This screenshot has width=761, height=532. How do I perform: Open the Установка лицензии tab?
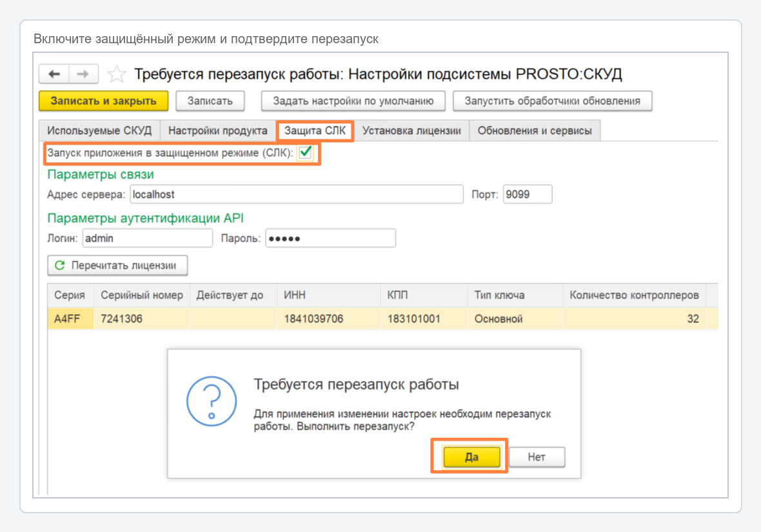pos(411,130)
